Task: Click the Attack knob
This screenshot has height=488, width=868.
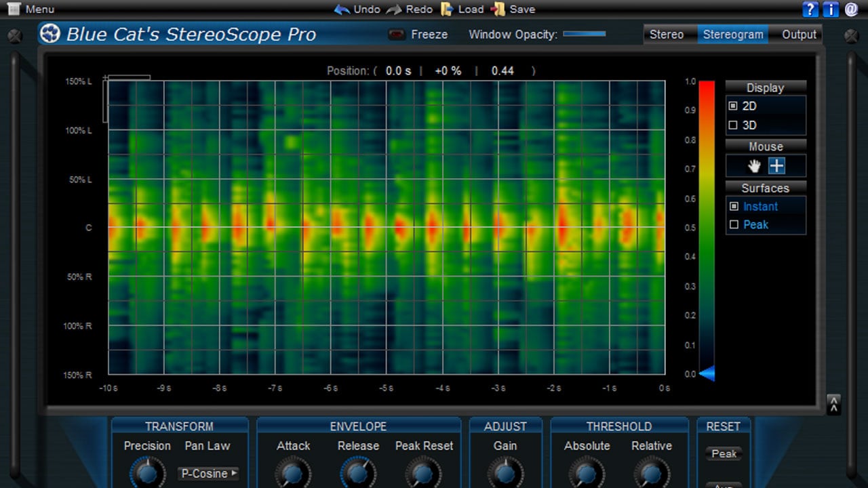Action: [x=293, y=472]
